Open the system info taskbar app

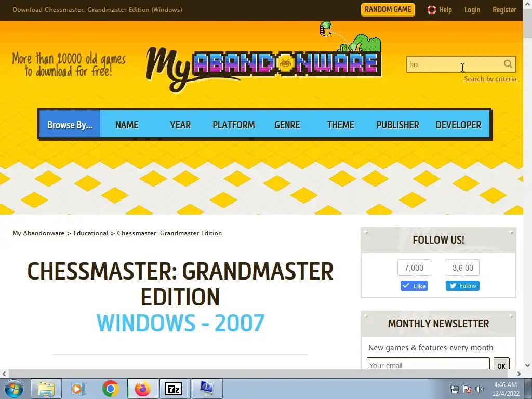[x=207, y=389]
